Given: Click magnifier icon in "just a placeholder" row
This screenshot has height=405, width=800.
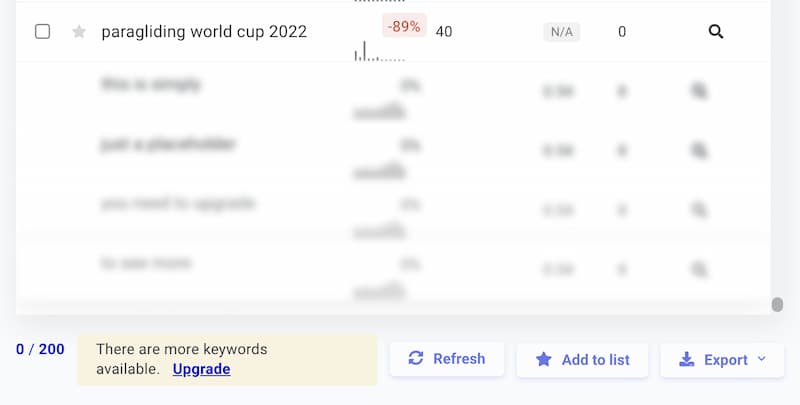Looking at the screenshot, I should point(699,151).
